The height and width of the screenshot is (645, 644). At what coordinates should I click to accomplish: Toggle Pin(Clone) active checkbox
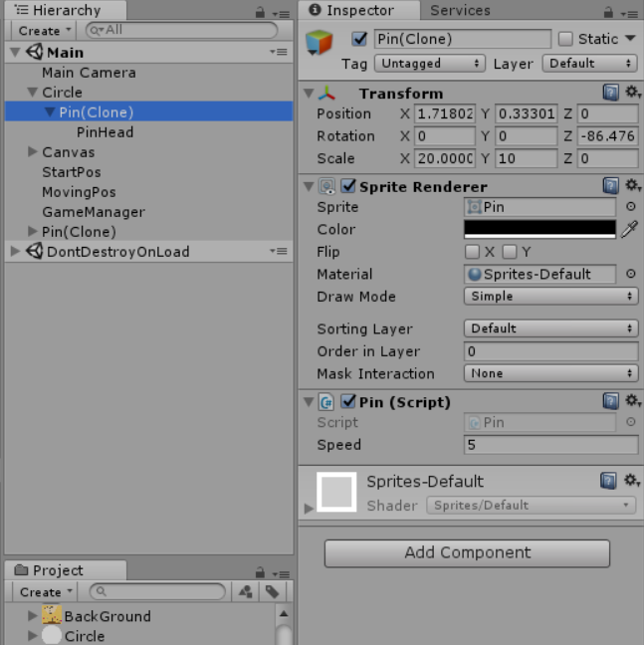[x=359, y=39]
